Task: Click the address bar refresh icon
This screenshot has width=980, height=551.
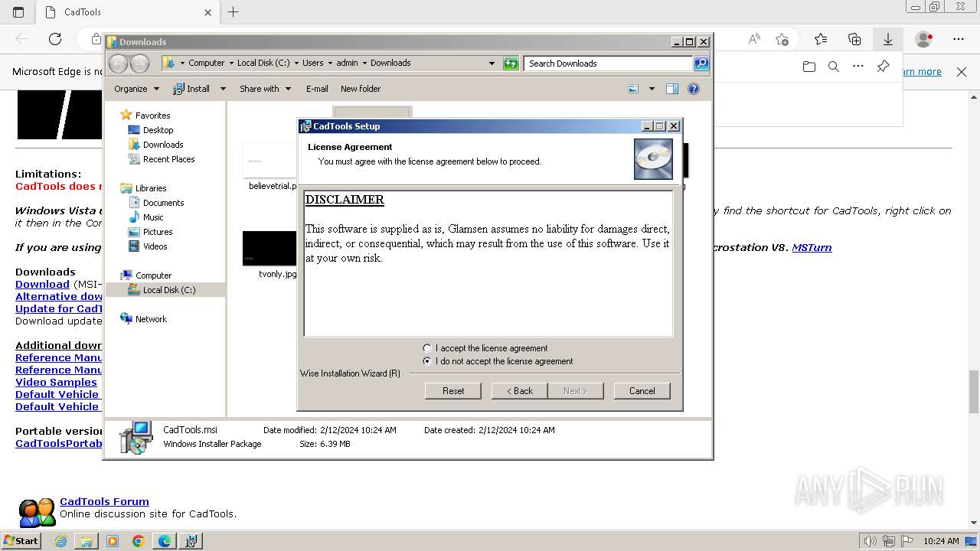Action: pyautogui.click(x=511, y=64)
